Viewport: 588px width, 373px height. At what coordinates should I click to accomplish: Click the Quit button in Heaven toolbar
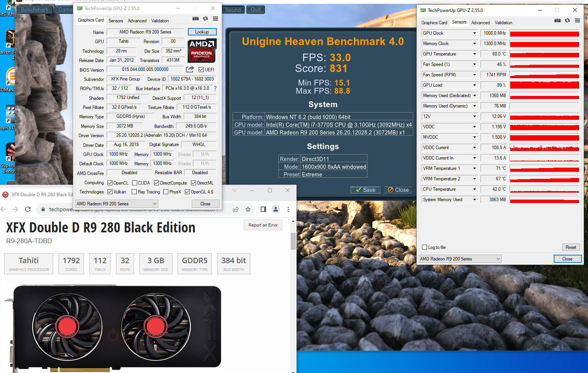click(256, 10)
